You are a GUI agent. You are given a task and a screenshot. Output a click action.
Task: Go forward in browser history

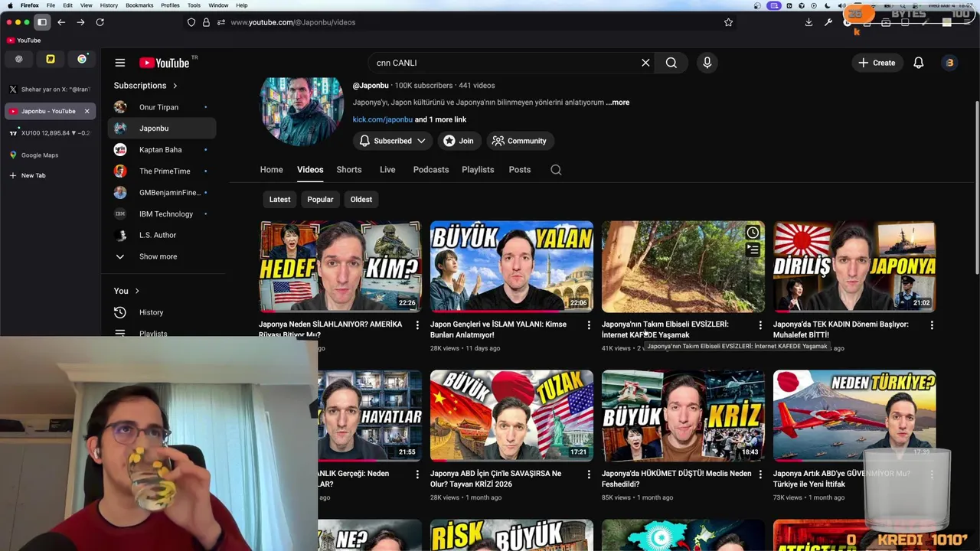(80, 22)
